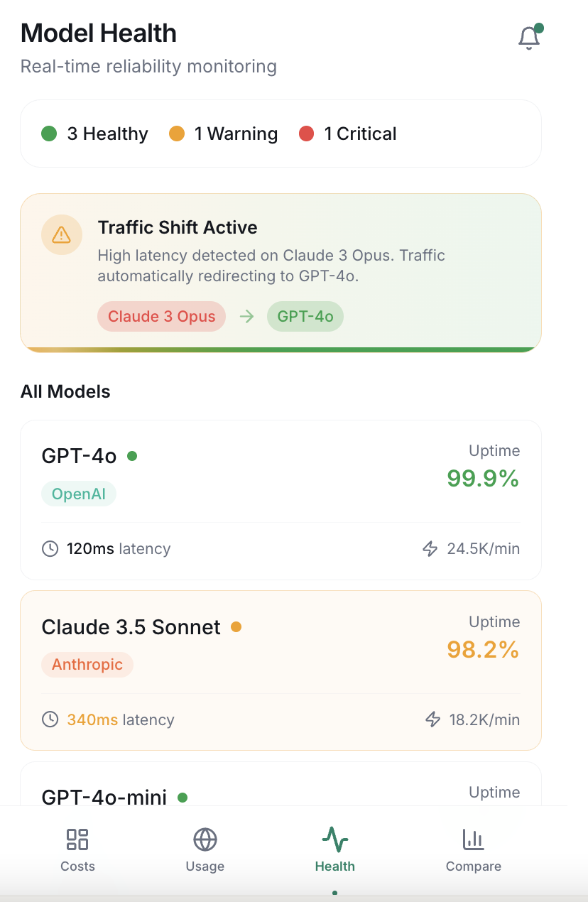The height and width of the screenshot is (902, 588).
Task: Click the Anthropic provider tag
Action: tap(87, 665)
